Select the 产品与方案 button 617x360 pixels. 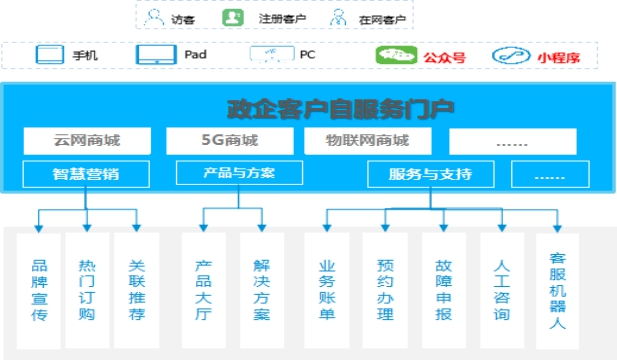click(x=239, y=173)
